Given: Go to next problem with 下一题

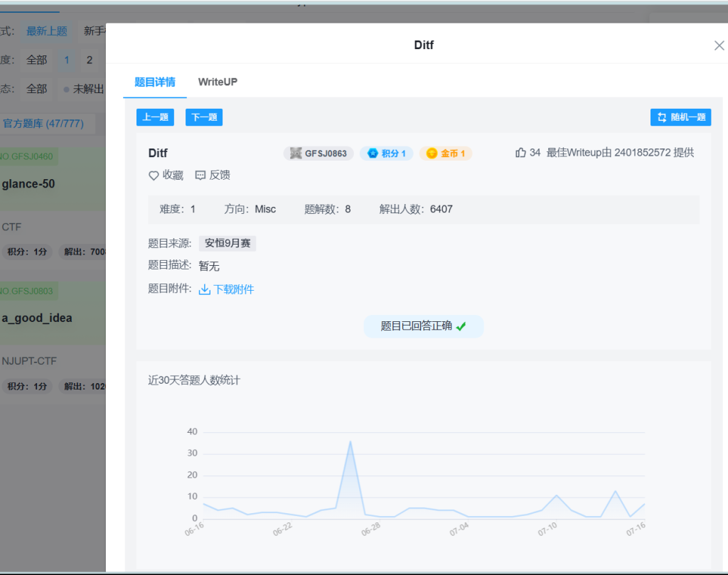Looking at the screenshot, I should coord(204,117).
